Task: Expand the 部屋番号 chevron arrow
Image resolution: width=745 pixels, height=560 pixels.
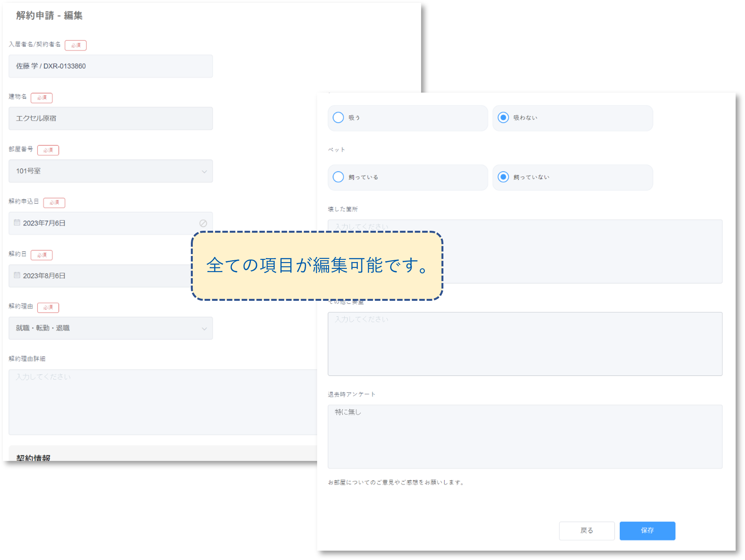Action: coord(204,171)
